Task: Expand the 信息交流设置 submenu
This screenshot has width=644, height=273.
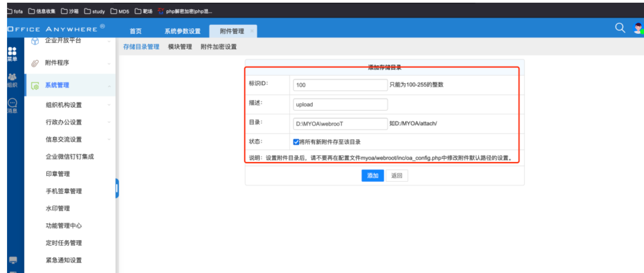Action: [x=109, y=139]
